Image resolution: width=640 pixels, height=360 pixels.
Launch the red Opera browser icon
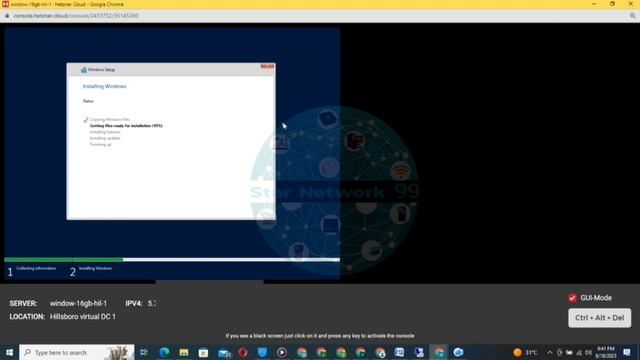pyautogui.click(x=243, y=352)
